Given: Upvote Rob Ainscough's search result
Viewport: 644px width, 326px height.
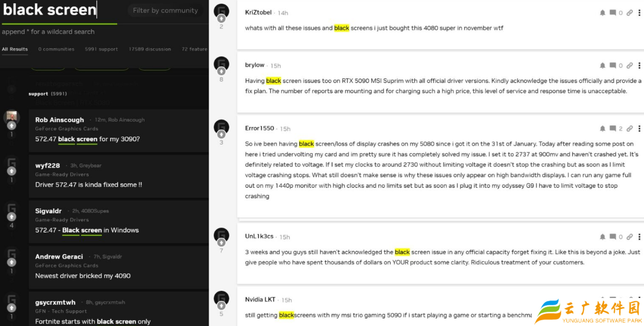Looking at the screenshot, I should [11, 125].
